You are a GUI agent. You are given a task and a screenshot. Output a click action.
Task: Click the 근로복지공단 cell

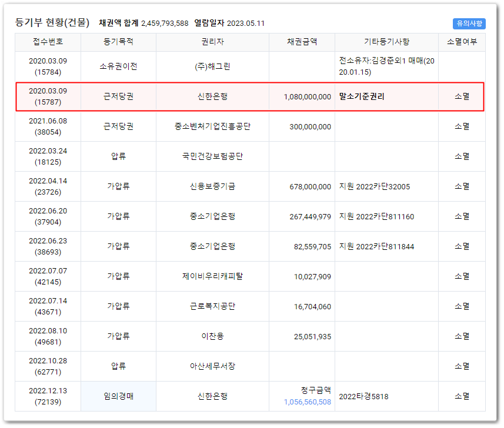coord(212,306)
